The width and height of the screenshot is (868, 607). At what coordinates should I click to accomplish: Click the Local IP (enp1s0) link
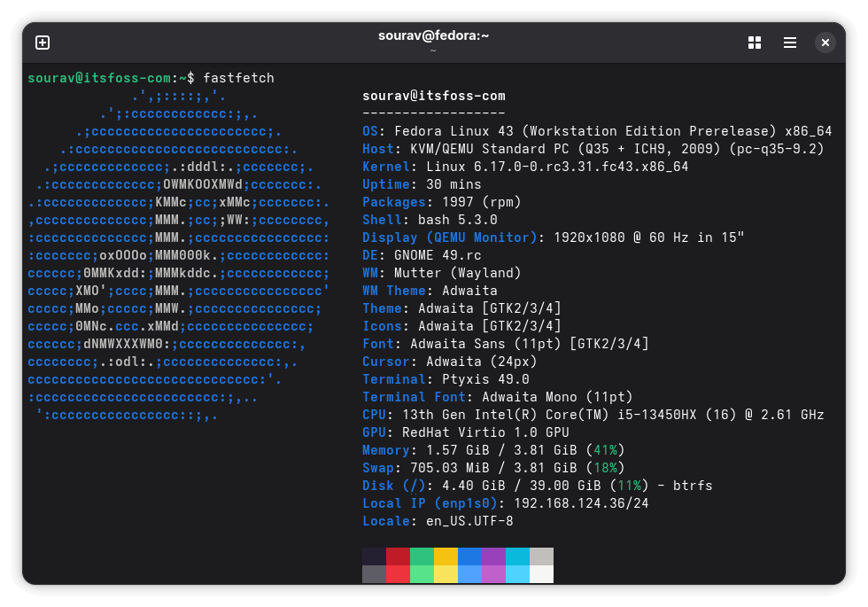425,503
